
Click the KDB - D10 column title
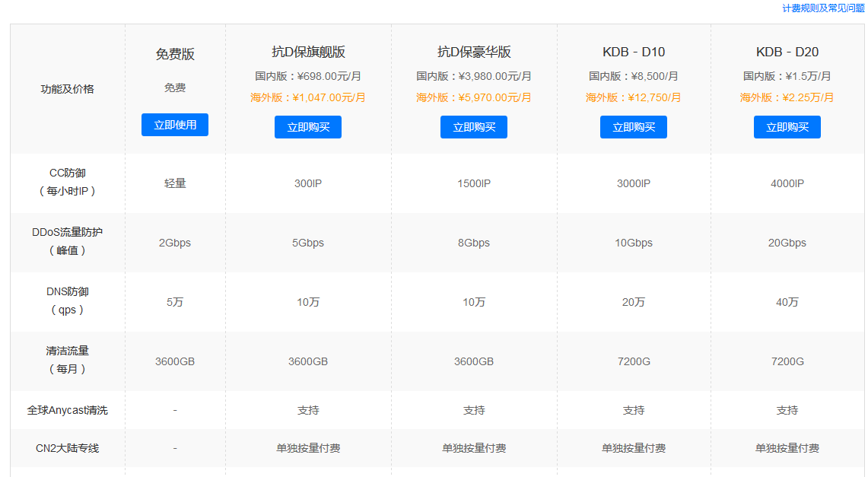coord(634,52)
